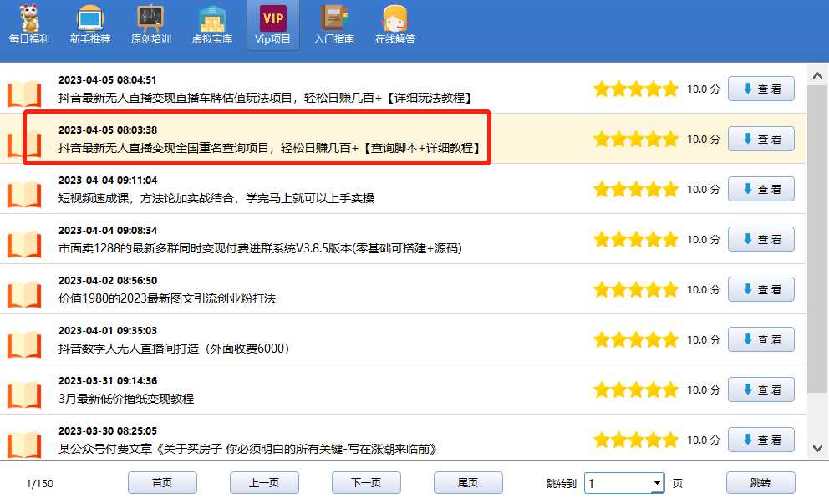
Task: Click the vertical scrollbar thumb
Action: pos(817,240)
